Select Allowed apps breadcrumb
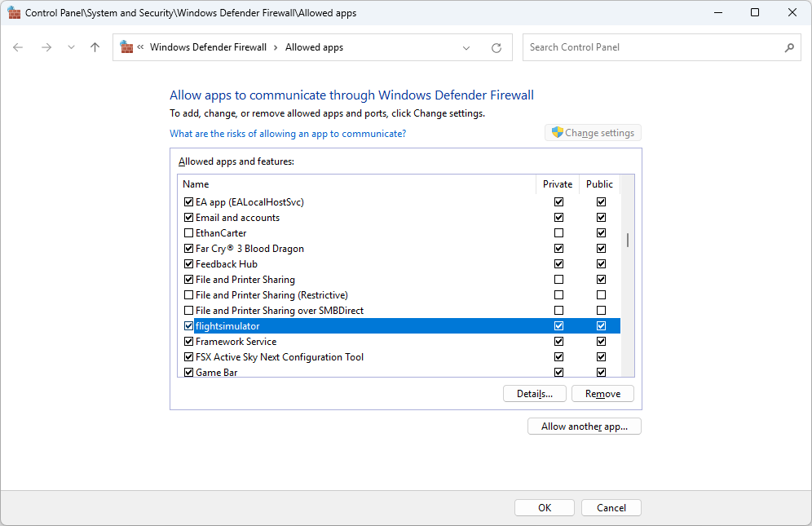 point(315,47)
